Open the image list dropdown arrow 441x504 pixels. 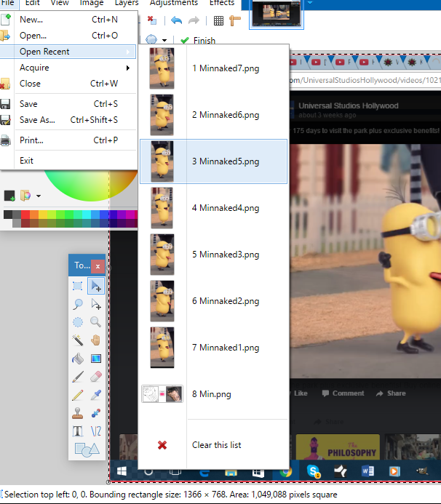pyautogui.click(x=310, y=3)
